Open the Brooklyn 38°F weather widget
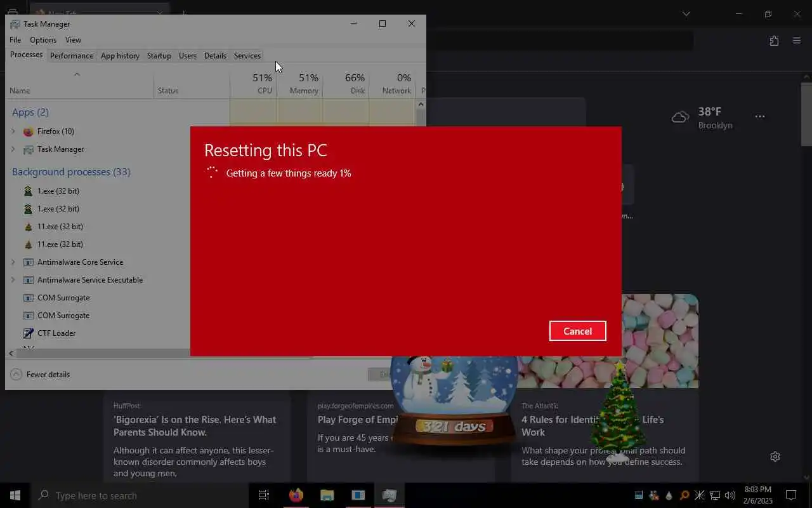 [702, 117]
